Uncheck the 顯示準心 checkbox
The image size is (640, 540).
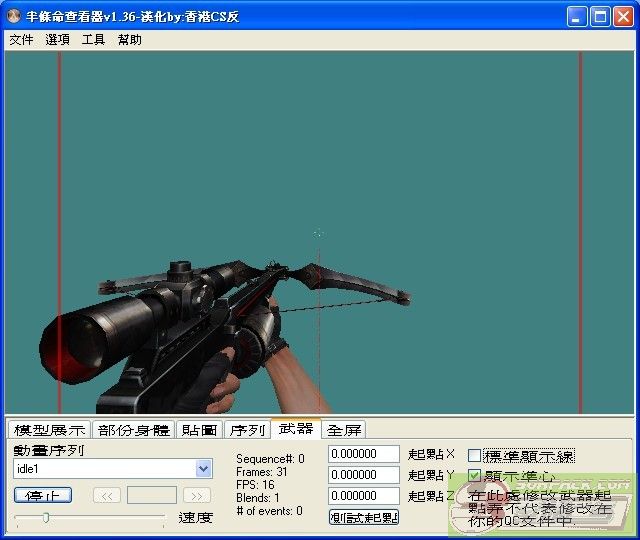click(x=475, y=476)
